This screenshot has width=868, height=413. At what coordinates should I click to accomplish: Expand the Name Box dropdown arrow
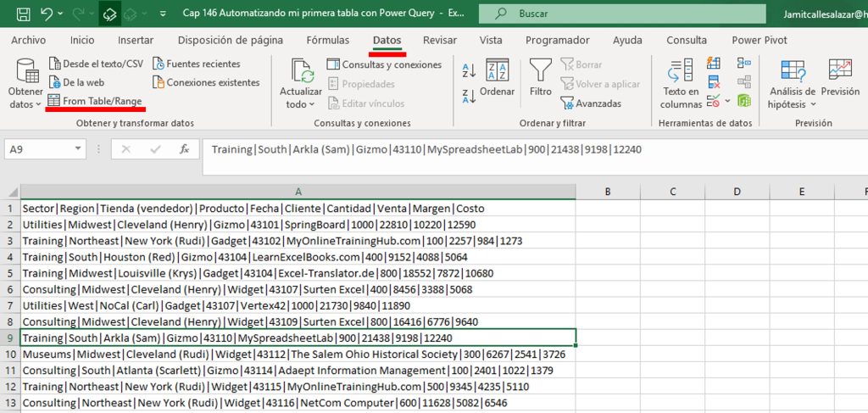click(78, 148)
